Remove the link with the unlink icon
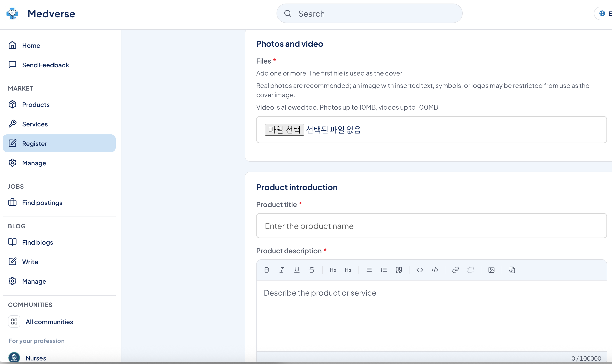 click(x=471, y=270)
